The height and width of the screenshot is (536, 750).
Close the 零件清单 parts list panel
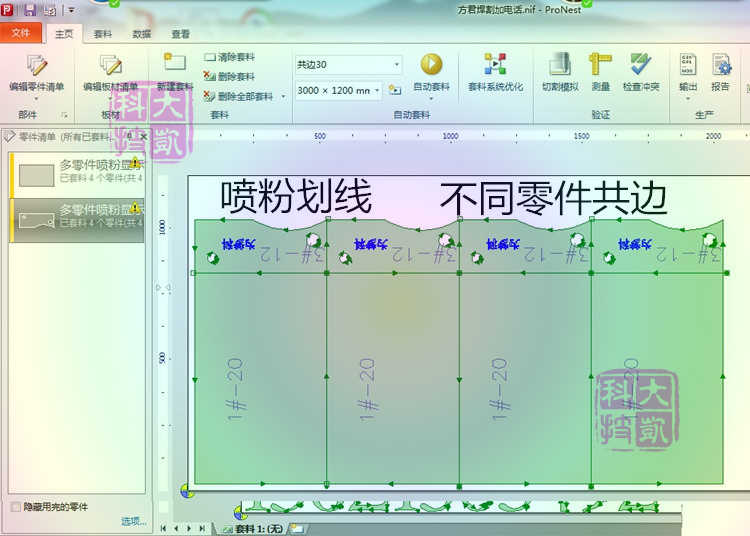(x=143, y=137)
